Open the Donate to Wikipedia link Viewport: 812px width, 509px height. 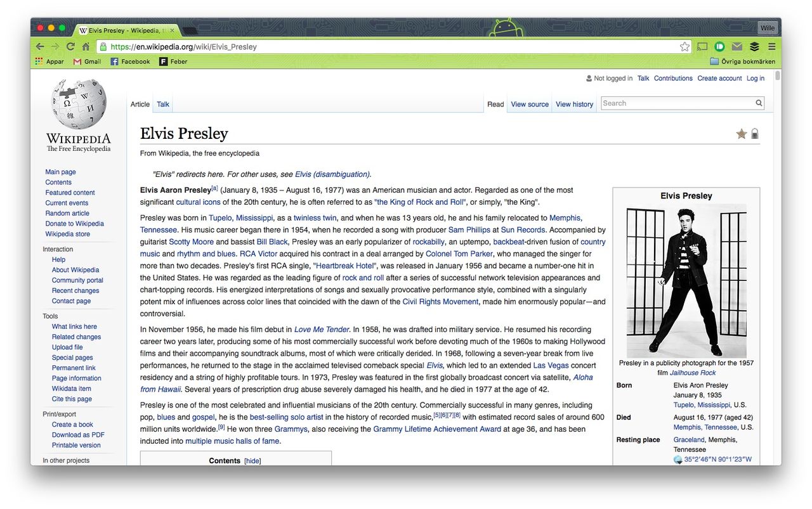click(74, 224)
